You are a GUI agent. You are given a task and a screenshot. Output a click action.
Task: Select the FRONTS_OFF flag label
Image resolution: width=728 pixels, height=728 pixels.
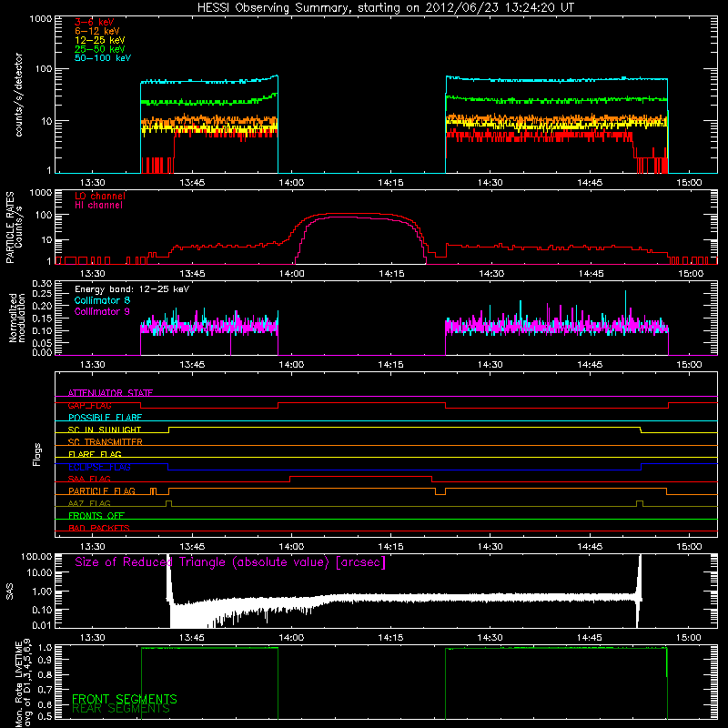pyautogui.click(x=96, y=515)
